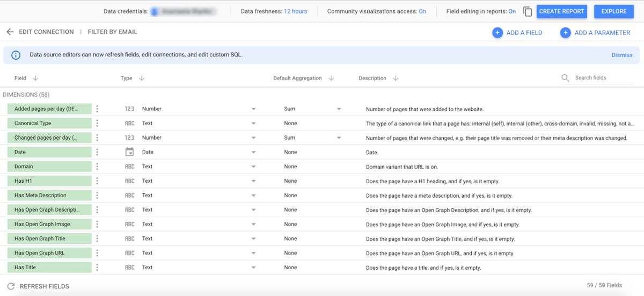
Task: Open three-dot menu for Domain field
Action: [x=97, y=167]
